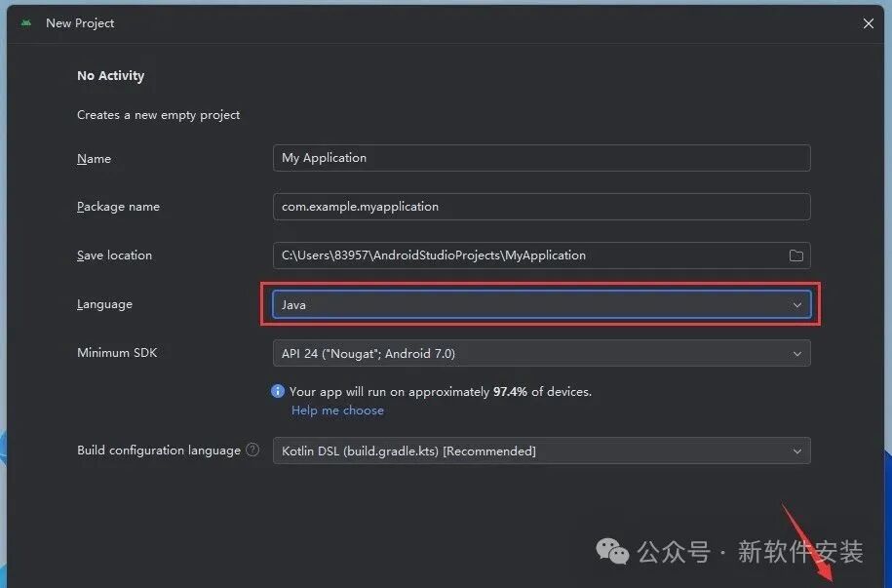Click the Package name label
This screenshot has height=588, width=892.
coord(118,207)
